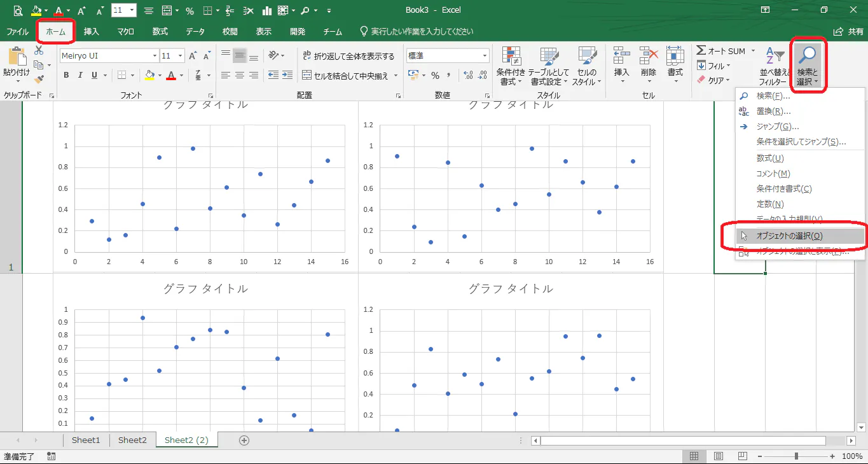
Task: Add a new sheet with plus button
Action: [244, 440]
